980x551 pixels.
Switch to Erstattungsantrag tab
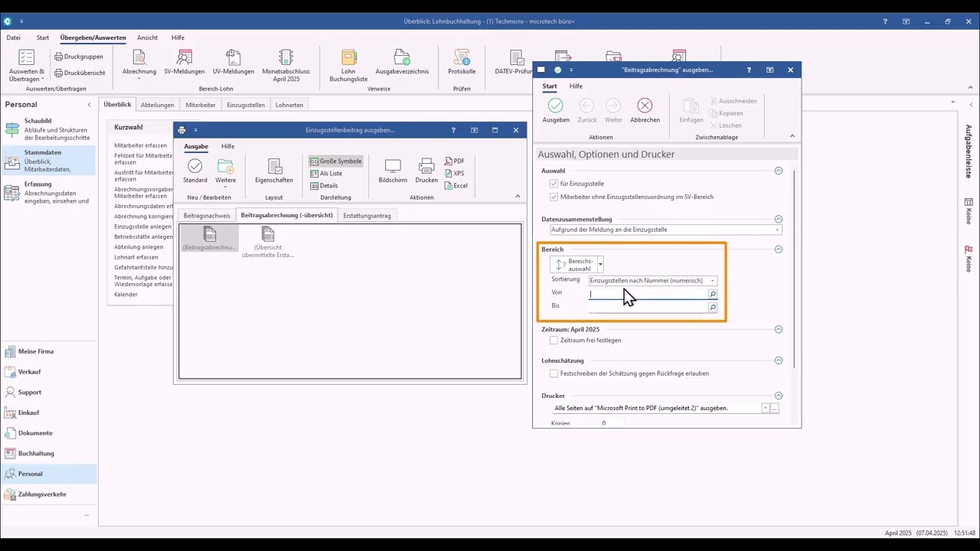pyautogui.click(x=367, y=216)
